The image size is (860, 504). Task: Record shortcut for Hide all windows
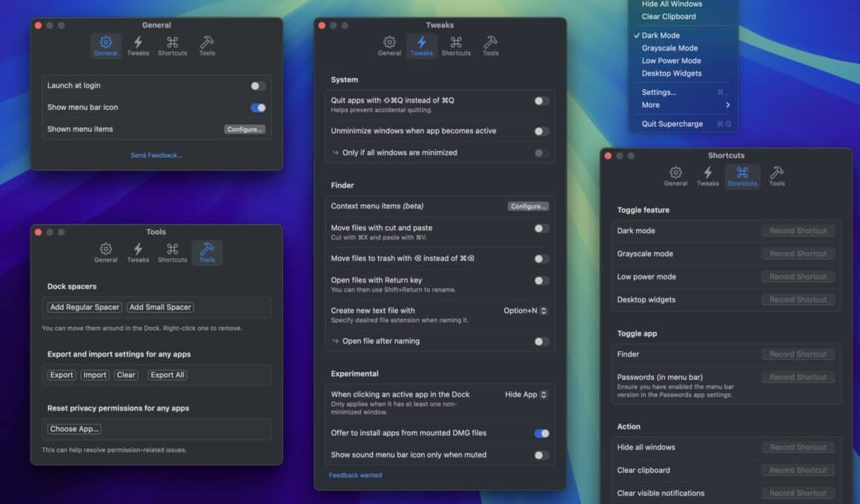point(798,448)
